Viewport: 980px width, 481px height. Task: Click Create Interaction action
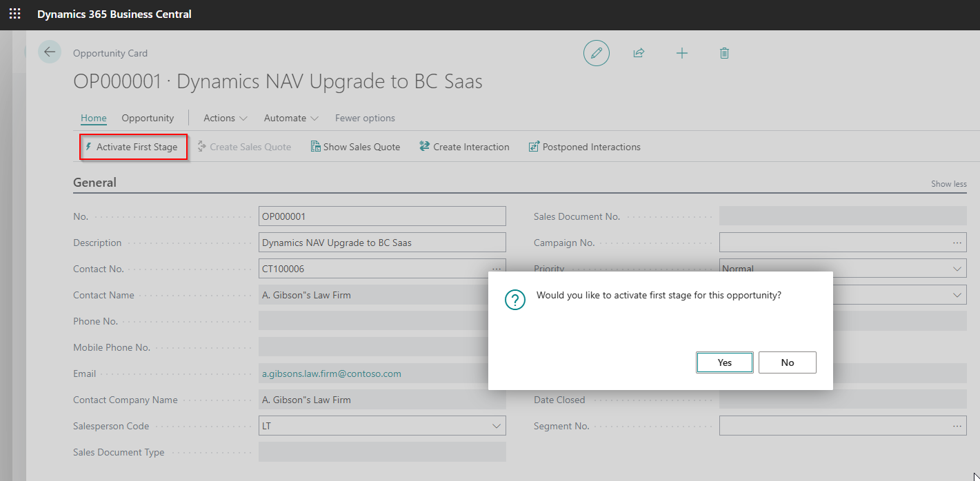pos(464,147)
